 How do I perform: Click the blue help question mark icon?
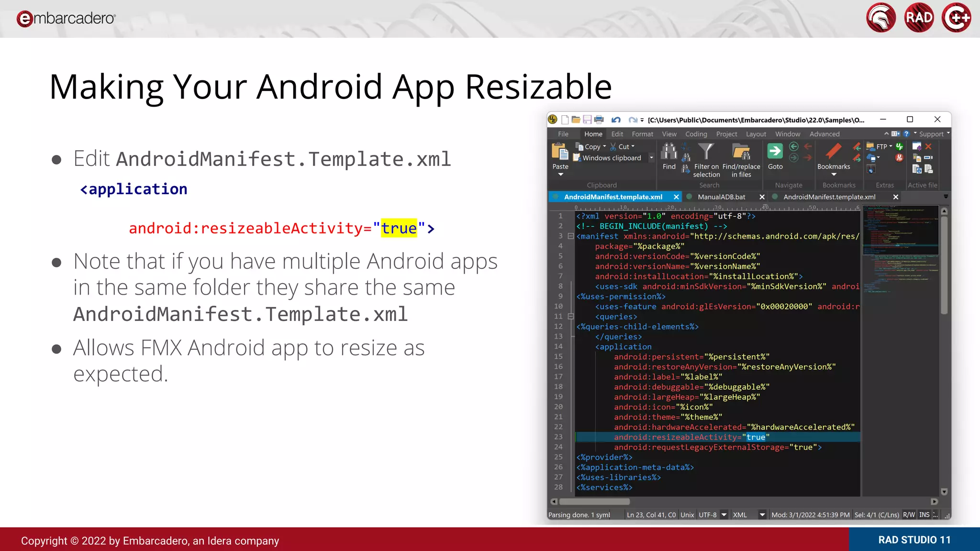click(x=906, y=134)
